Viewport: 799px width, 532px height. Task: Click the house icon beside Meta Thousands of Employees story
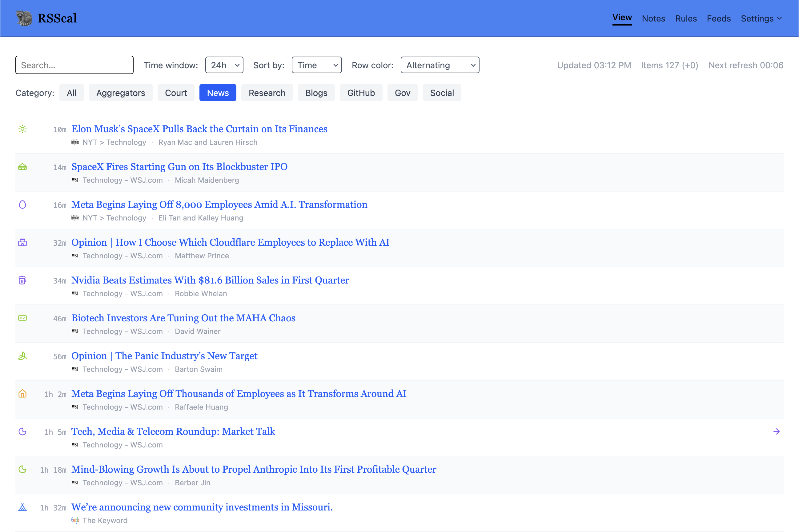coord(22,394)
